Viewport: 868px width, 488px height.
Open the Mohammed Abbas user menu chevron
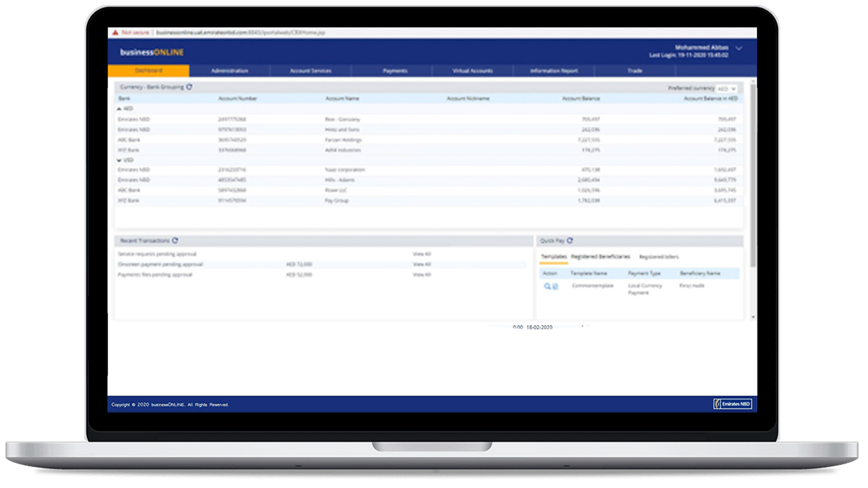(739, 48)
